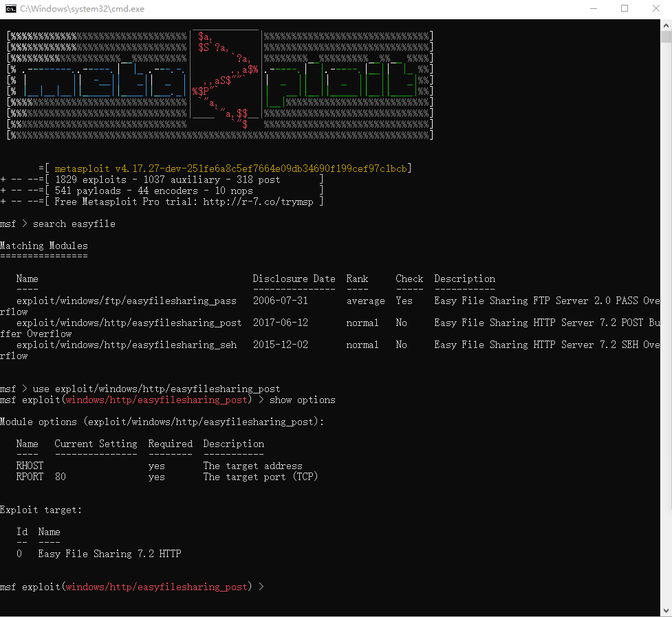Click the date 2006-07-31

(280, 301)
